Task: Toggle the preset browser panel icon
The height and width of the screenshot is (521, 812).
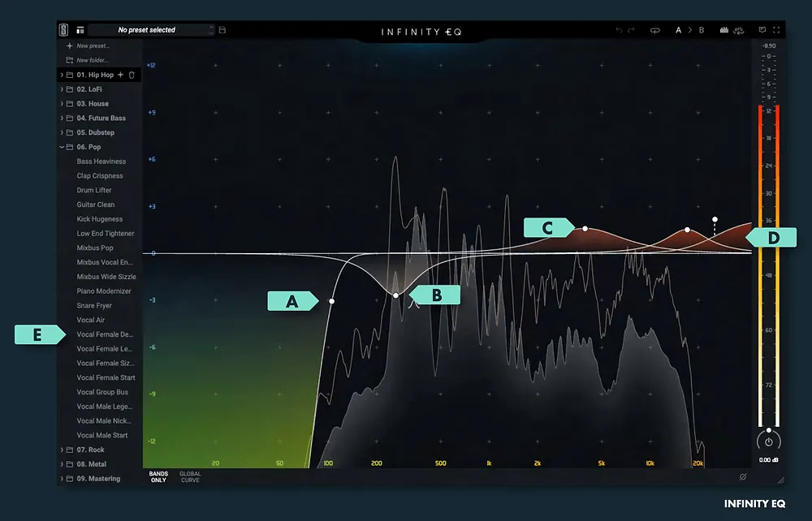Action: 80,30
